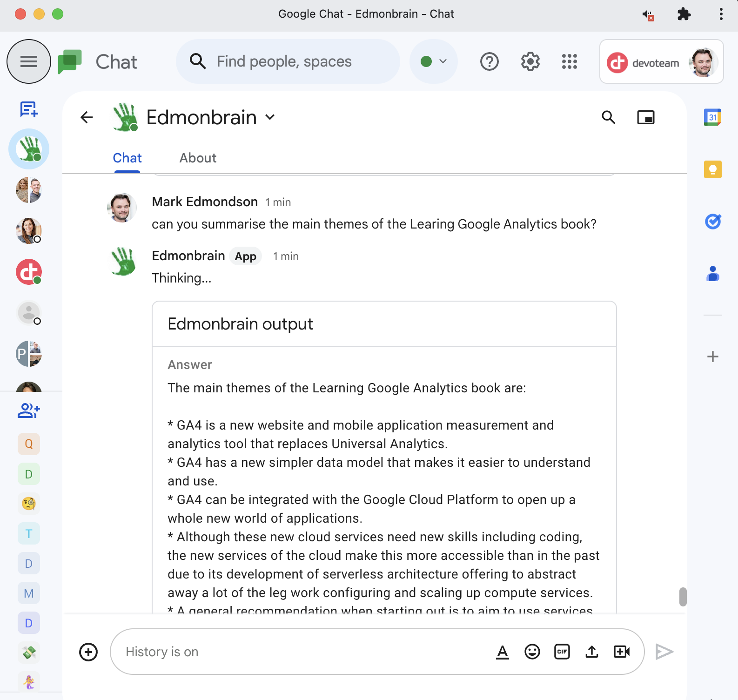Viewport: 738px width, 700px height.
Task: Open the space labeled M
Action: coord(29,593)
